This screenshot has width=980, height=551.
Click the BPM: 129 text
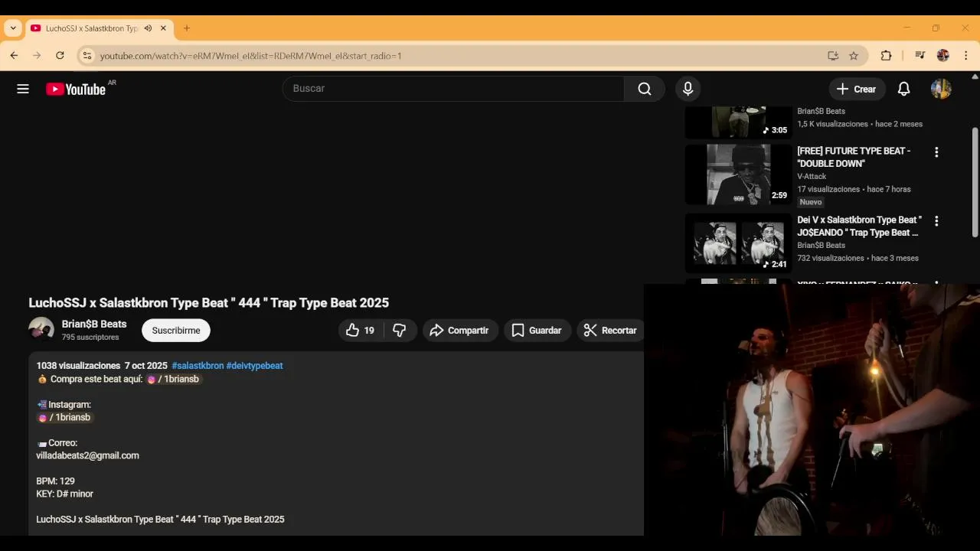[55, 481]
